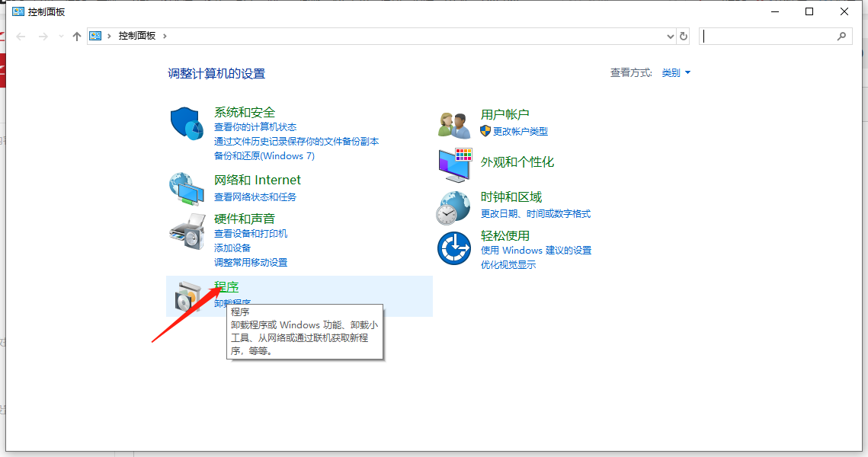Open the System and Security shield icon
Screen dimensions: 868x457
click(x=187, y=123)
